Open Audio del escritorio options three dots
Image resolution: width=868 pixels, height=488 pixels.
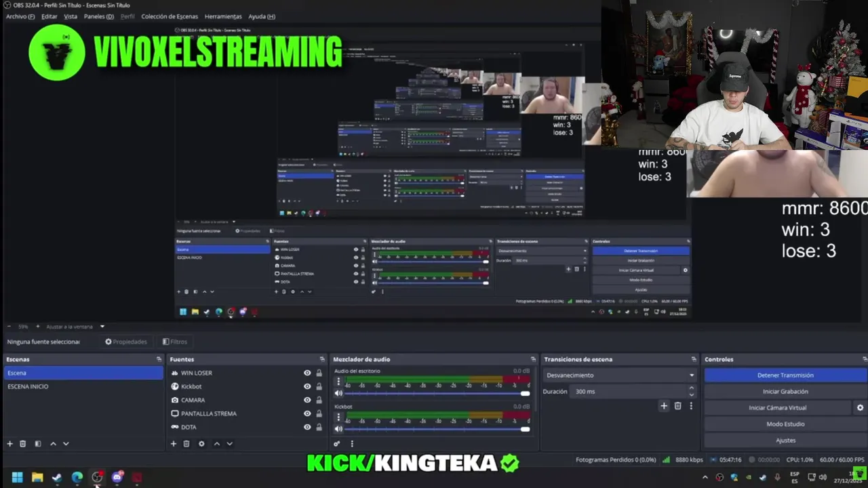click(x=338, y=382)
